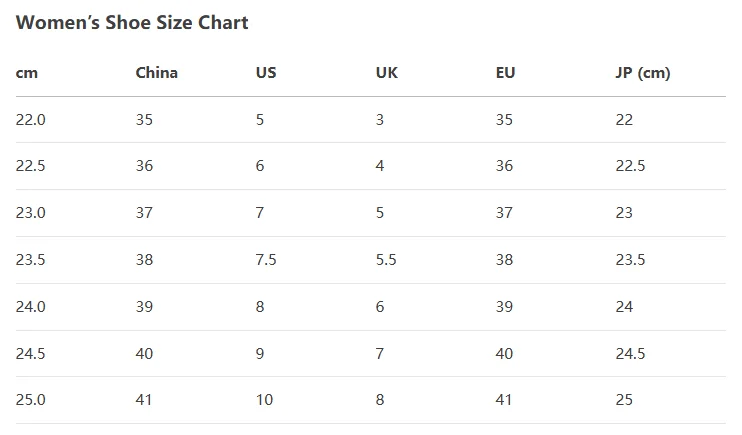Select the 25.0 cell in cm column

(31, 400)
